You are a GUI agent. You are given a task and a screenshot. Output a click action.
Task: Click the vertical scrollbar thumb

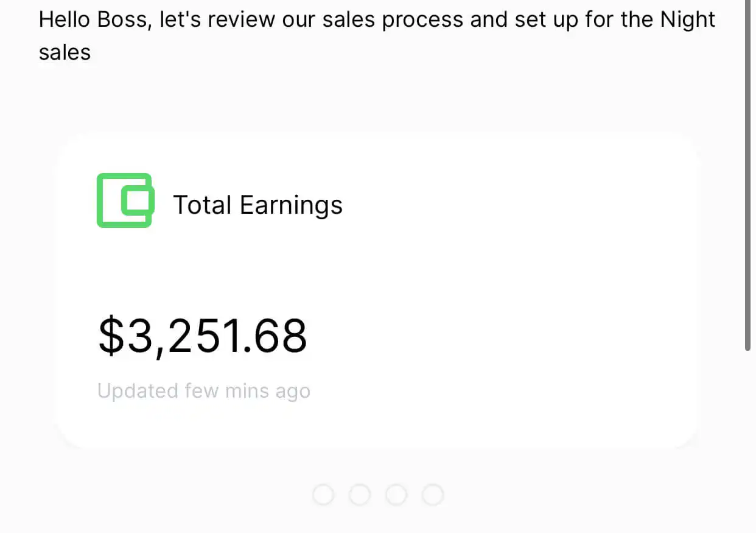(748, 177)
